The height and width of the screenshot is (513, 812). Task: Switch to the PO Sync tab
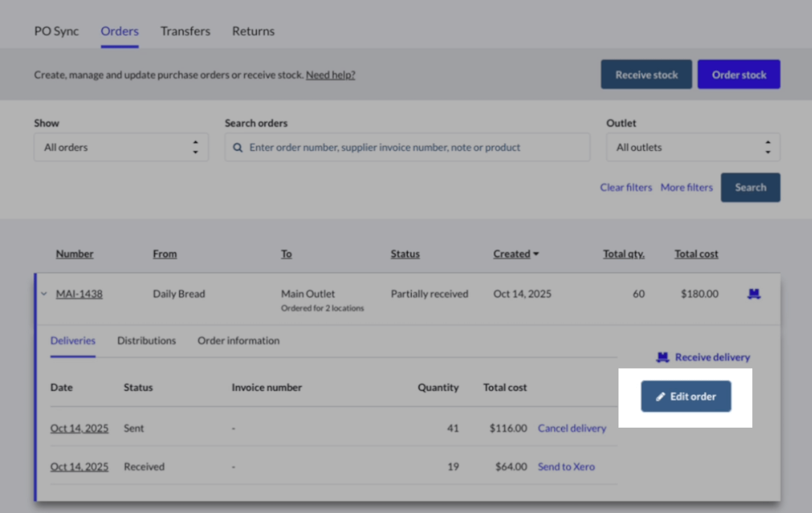pos(56,31)
